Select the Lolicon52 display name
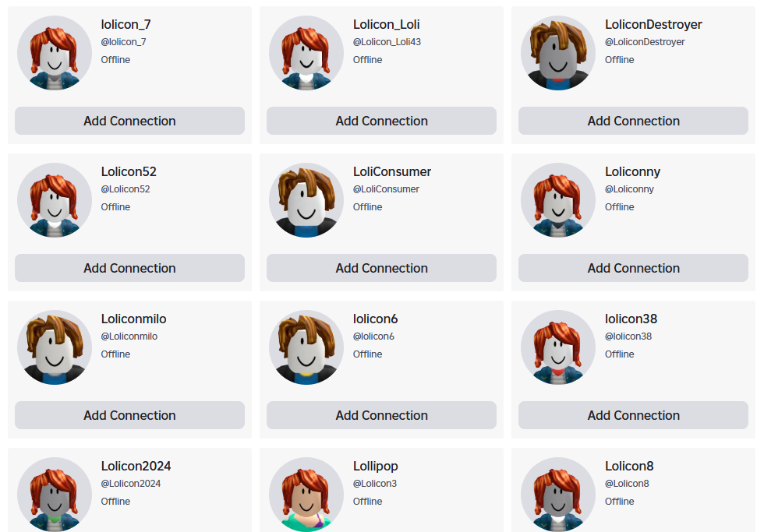Screen dimensions: 764x532 (x=129, y=171)
